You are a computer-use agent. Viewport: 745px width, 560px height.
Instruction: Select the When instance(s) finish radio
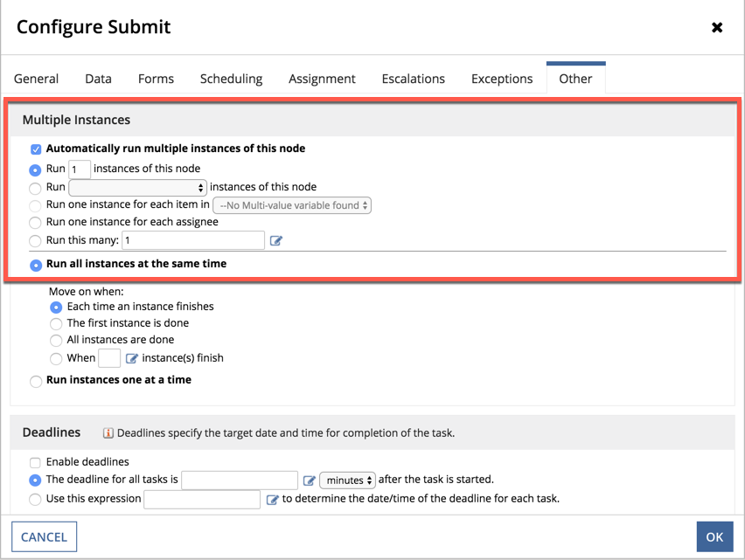pos(56,359)
